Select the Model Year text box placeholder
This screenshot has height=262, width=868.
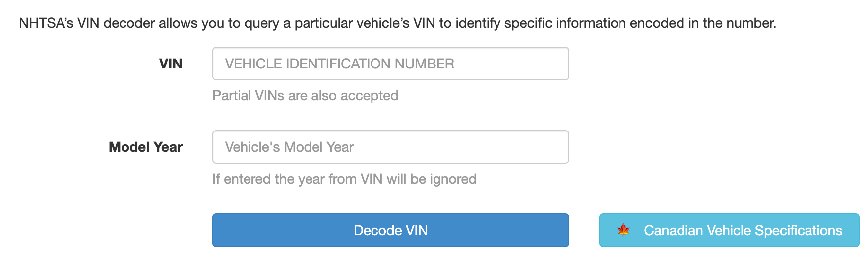289,147
